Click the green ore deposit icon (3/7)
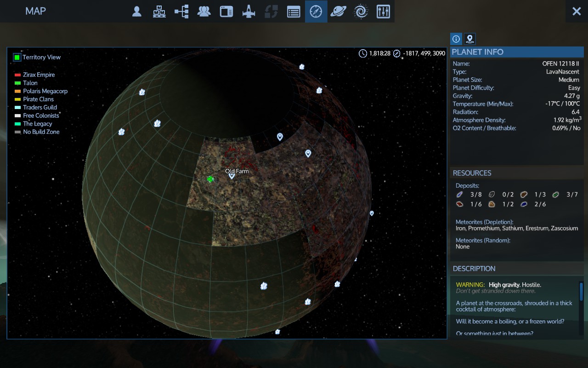Viewport: 588px width, 368px height. pos(556,195)
